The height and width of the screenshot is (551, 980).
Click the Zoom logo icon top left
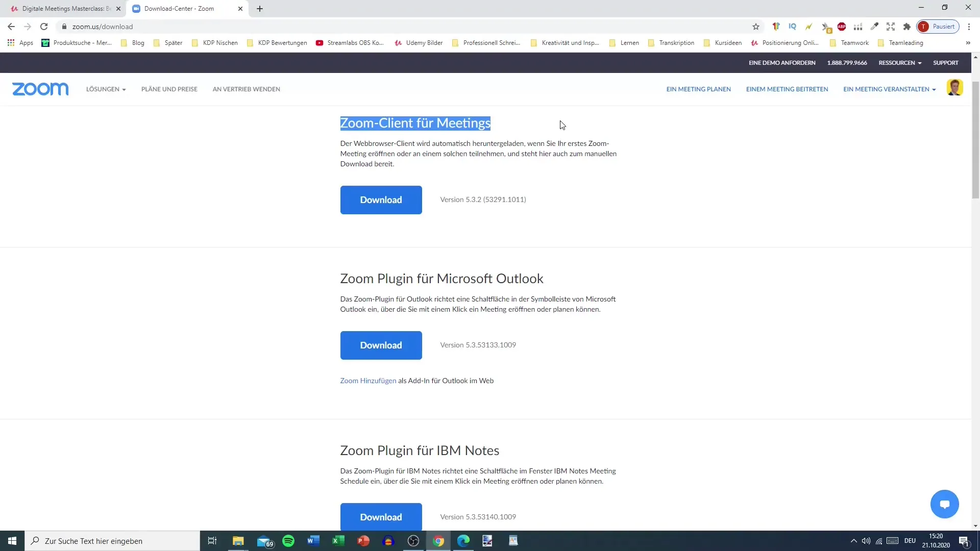[40, 88]
